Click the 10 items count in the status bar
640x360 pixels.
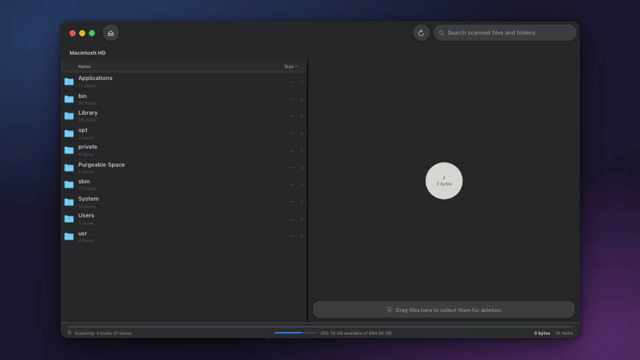point(564,333)
